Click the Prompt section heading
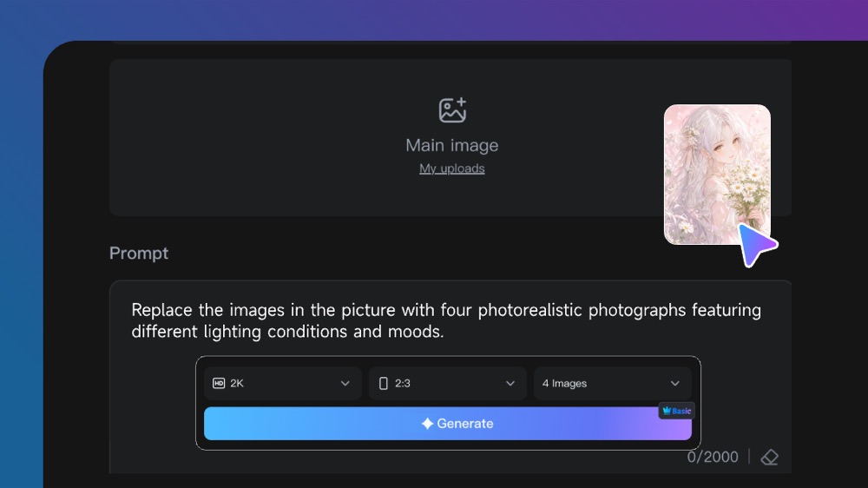This screenshot has height=488, width=868. pyautogui.click(x=138, y=254)
